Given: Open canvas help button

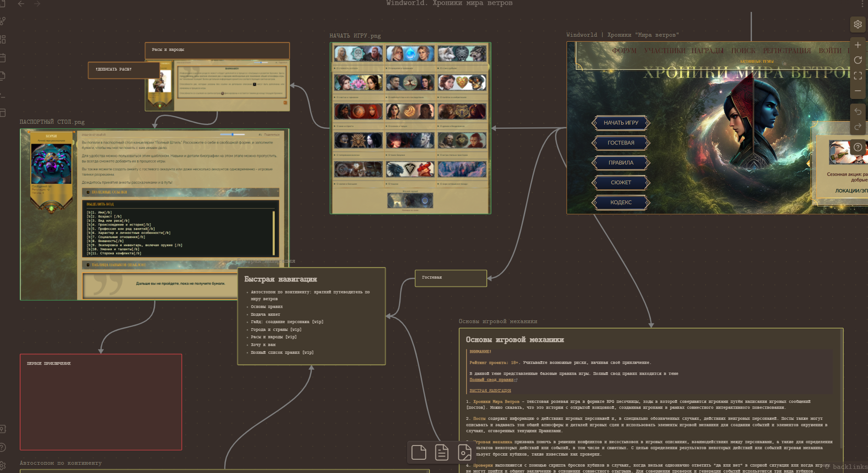Looking at the screenshot, I should [x=857, y=147].
